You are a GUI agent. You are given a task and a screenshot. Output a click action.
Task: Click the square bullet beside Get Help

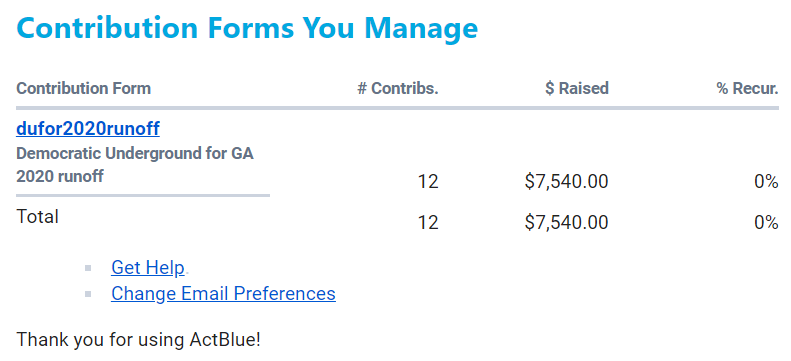(x=88, y=268)
